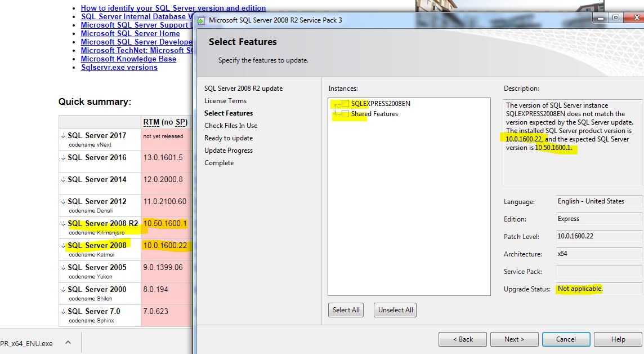This screenshot has width=644, height=354.
Task: Select Update Progress step
Action: coord(229,151)
